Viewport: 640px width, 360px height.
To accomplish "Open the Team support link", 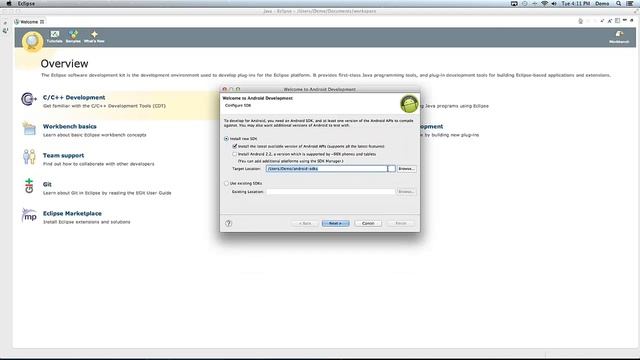I will tap(63, 156).
